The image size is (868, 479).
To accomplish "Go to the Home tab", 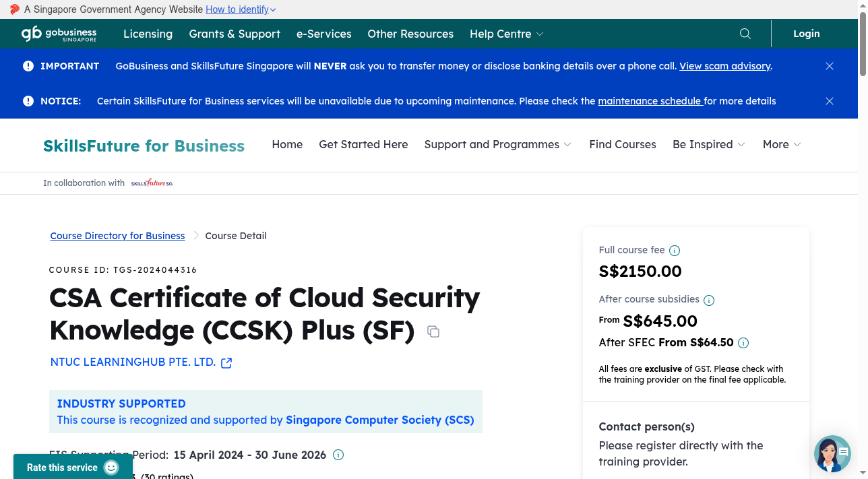I will [x=287, y=144].
